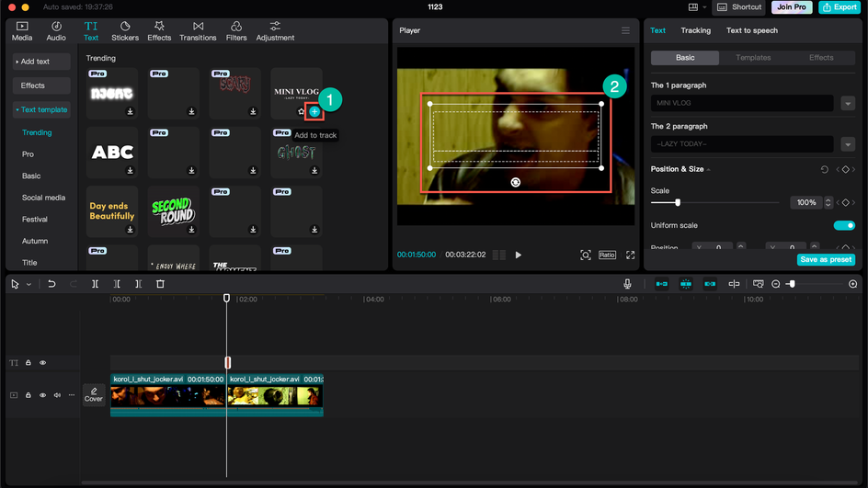The width and height of the screenshot is (868, 488).
Task: Open the Social media template category
Action: (44, 198)
